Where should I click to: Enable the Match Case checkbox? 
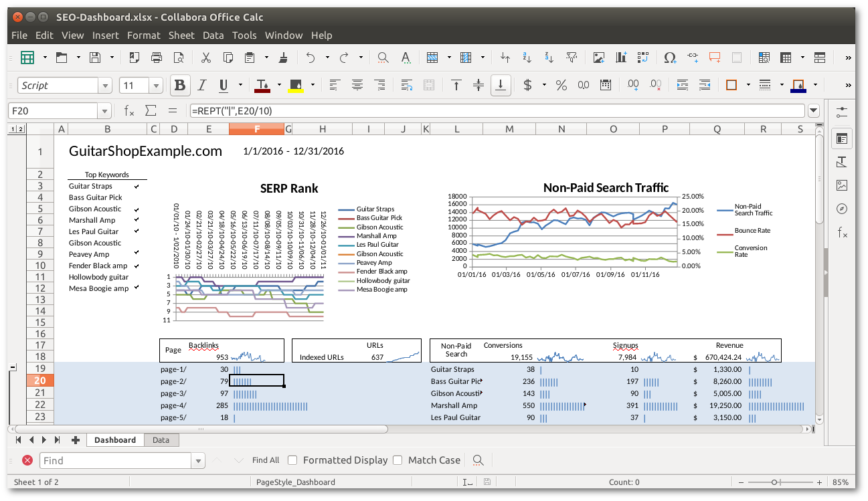click(398, 460)
